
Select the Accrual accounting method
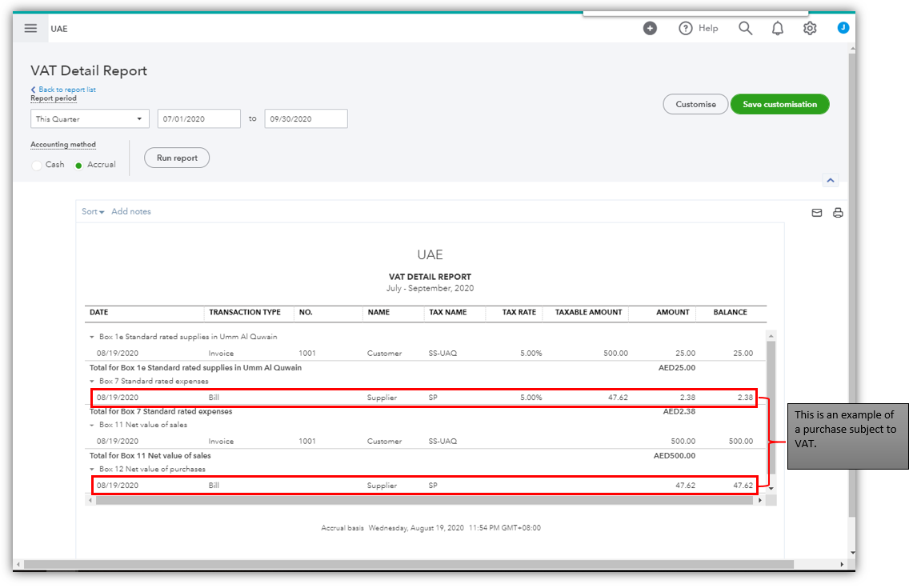(x=78, y=165)
